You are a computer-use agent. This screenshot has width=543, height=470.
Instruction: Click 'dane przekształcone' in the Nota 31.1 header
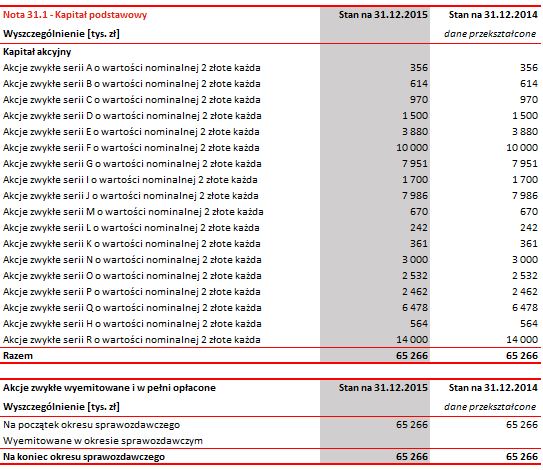pos(490,34)
